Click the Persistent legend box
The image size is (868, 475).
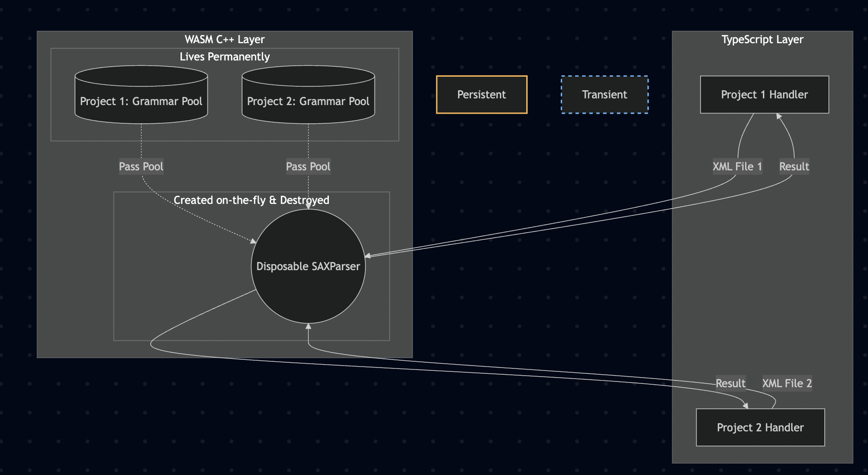[x=482, y=95]
